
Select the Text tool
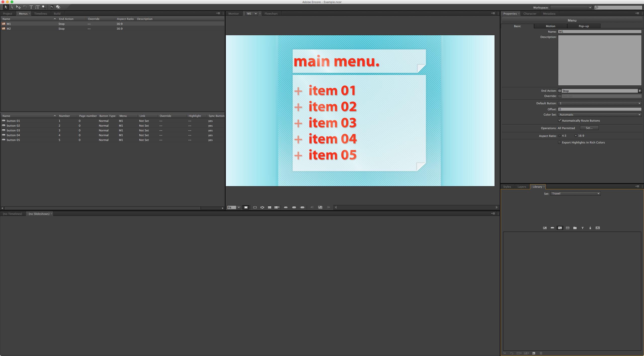click(x=31, y=7)
